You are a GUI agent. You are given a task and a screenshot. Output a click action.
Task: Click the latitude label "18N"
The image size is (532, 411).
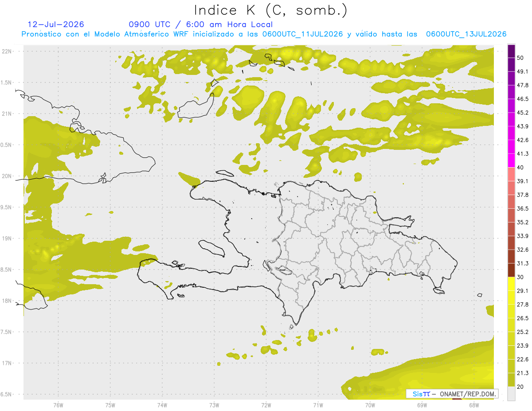click(x=7, y=301)
